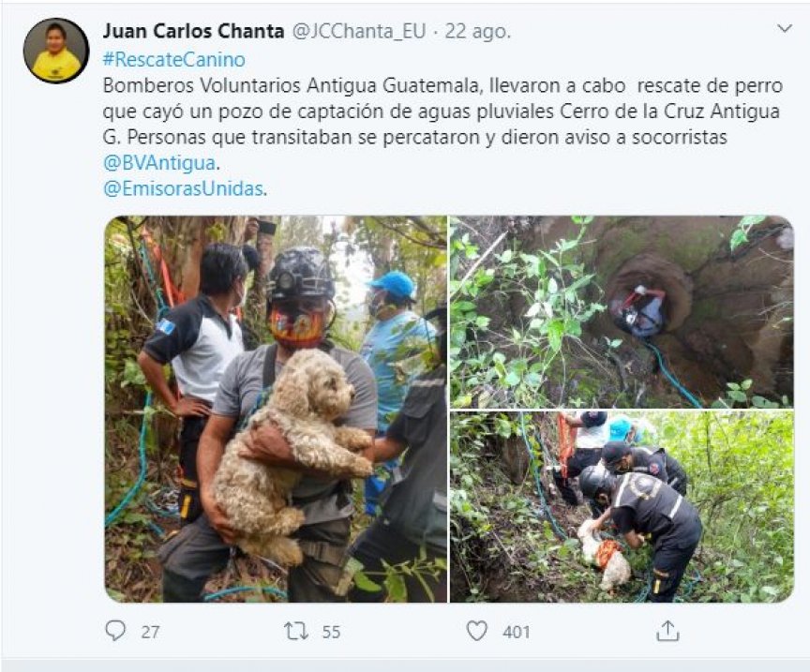Screen dimensions: 810x672
Task: Open the @EmisorasUnidas mention link
Action: click(184, 188)
